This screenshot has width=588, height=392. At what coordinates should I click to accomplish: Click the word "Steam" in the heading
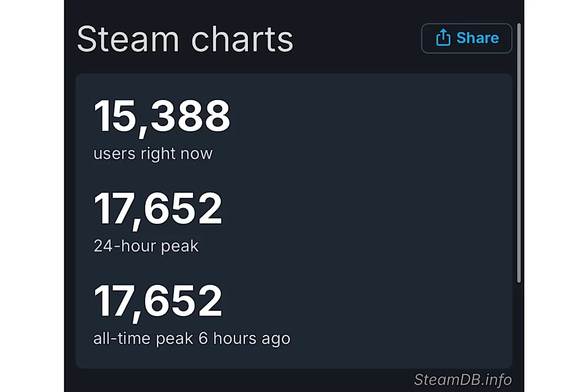(x=128, y=39)
